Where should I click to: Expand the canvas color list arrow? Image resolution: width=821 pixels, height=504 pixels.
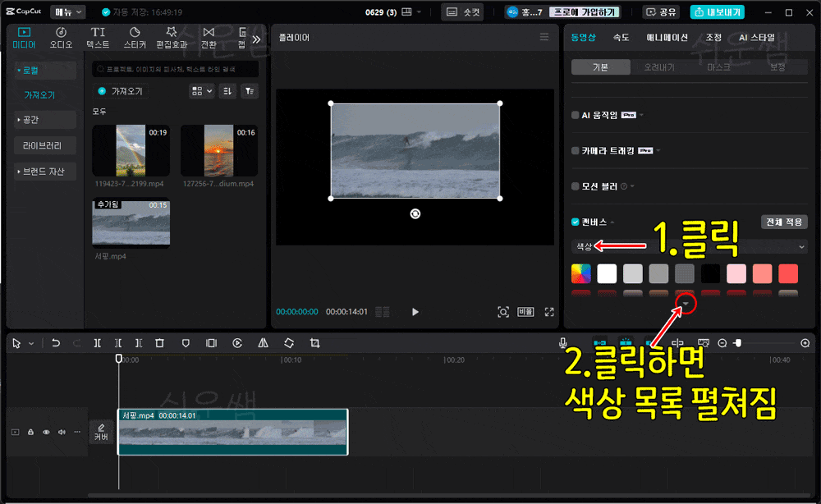pyautogui.click(x=686, y=304)
